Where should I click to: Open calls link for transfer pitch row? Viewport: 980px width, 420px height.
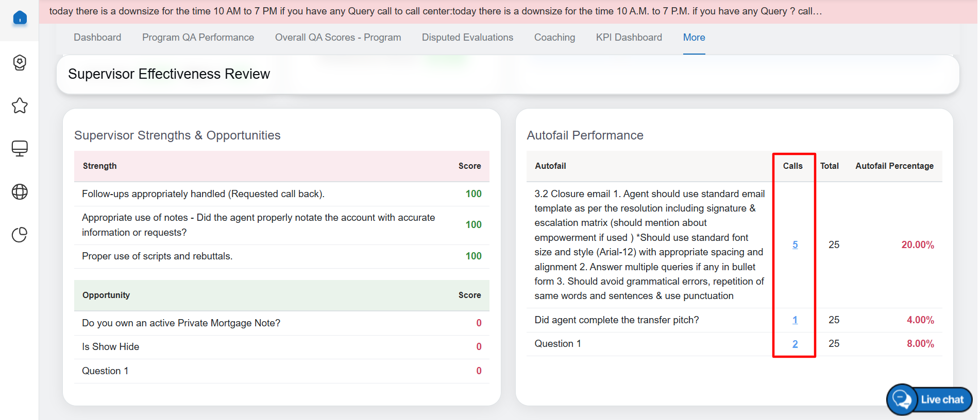(x=795, y=320)
